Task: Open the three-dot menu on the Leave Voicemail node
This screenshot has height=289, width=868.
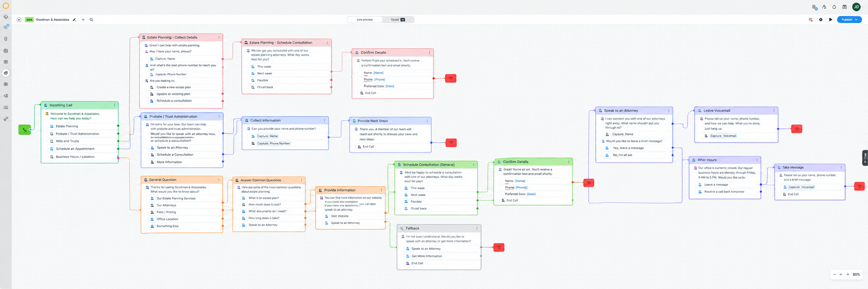Action: [x=774, y=111]
